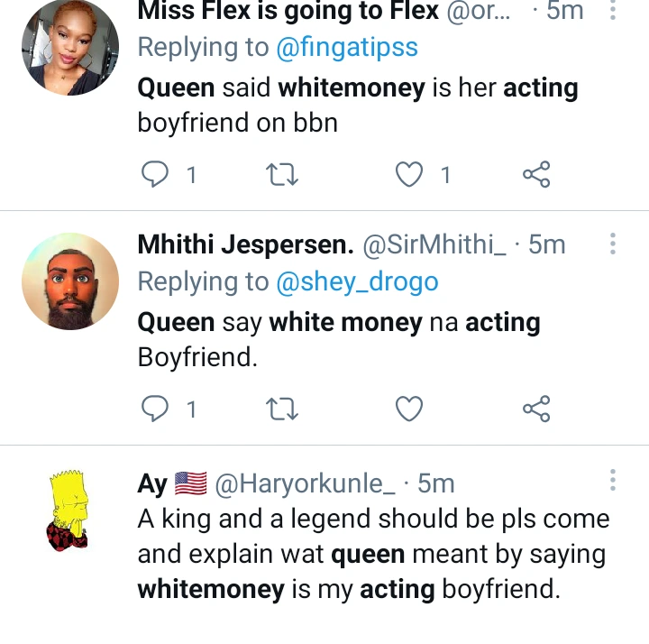View Miss Flex's profile picture
The image size is (649, 644).
click(70, 47)
